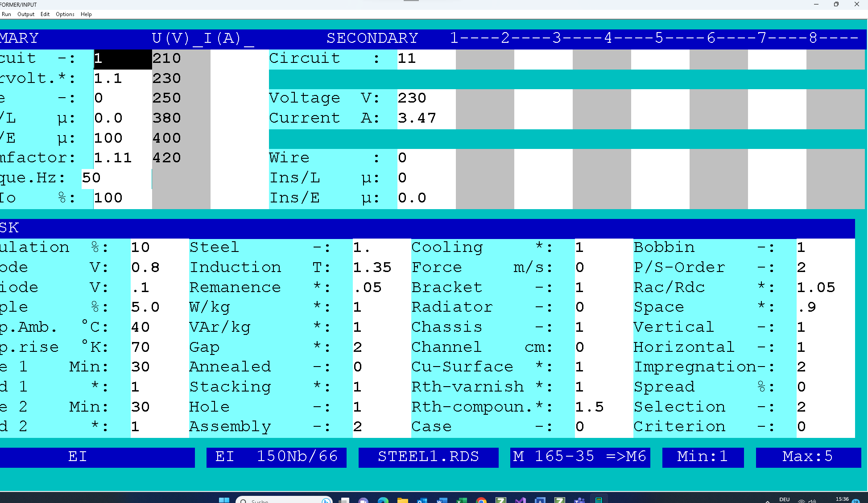868x503 pixels.
Task: Click the EI 150Nb/66 lamination button
Action: click(x=277, y=457)
